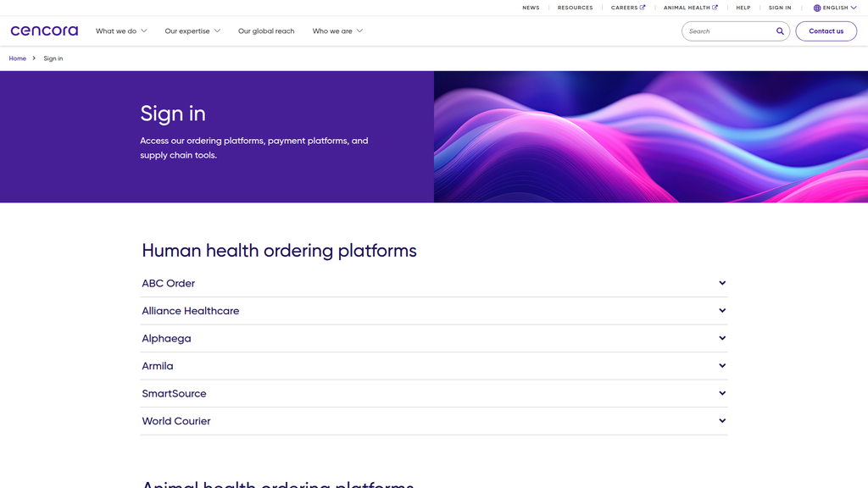
Task: Open the English language dropdown
Action: click(x=835, y=8)
